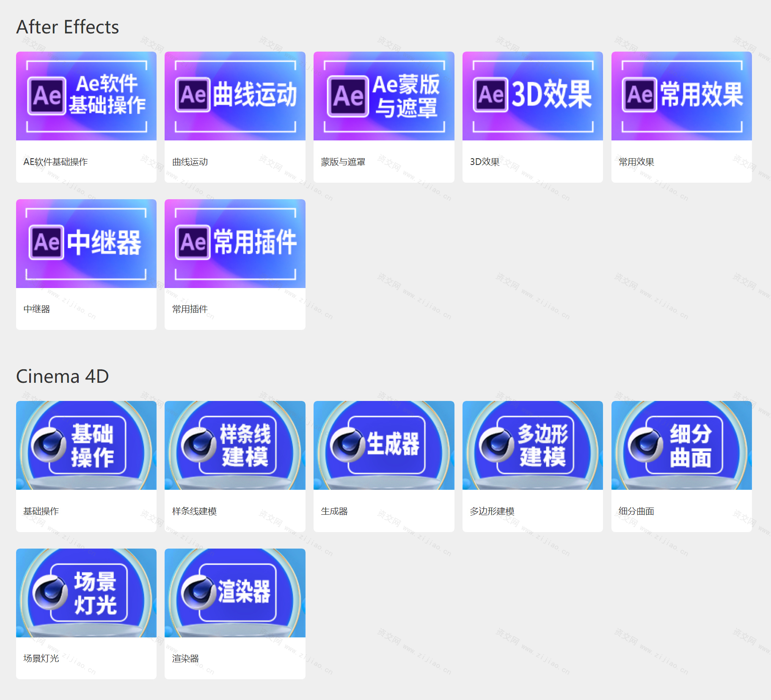Click the 场景灯光 title text
Image resolution: width=771 pixels, height=700 pixels.
click(41, 659)
